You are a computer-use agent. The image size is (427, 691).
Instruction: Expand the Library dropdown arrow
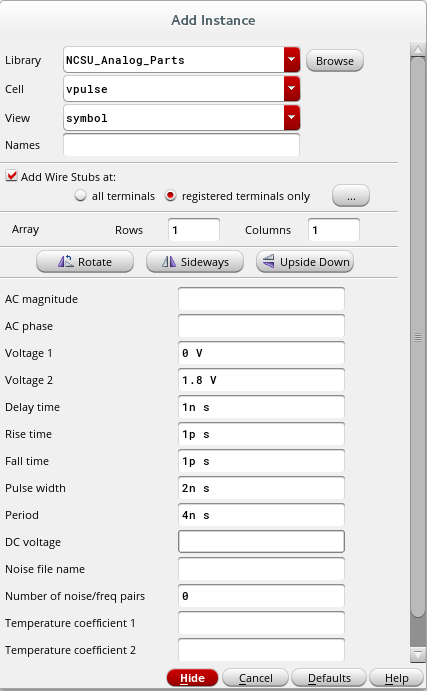point(292,60)
